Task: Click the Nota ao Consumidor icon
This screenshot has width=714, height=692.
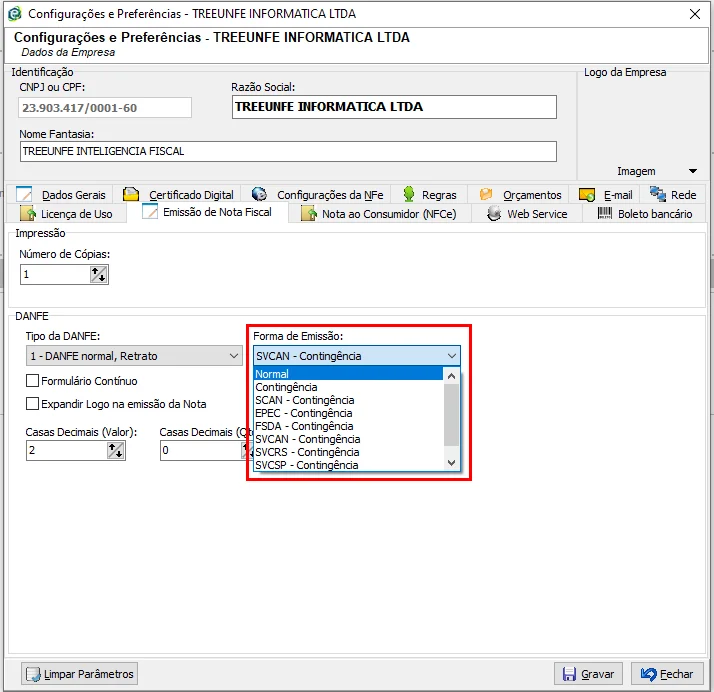Action: tap(309, 214)
